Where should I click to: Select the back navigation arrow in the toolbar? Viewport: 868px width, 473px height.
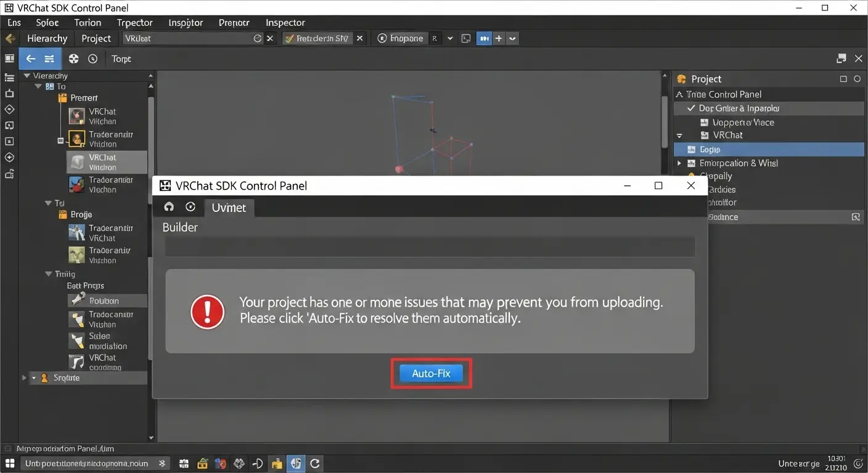30,59
